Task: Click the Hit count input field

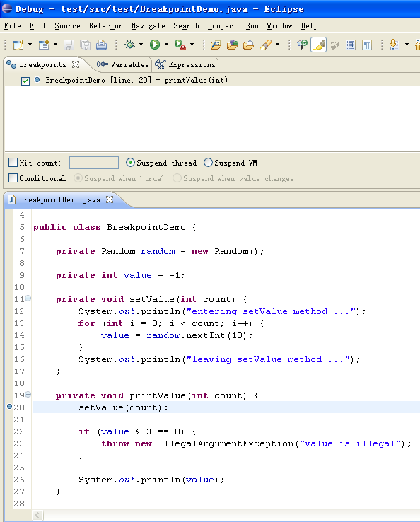Action: 94,163
